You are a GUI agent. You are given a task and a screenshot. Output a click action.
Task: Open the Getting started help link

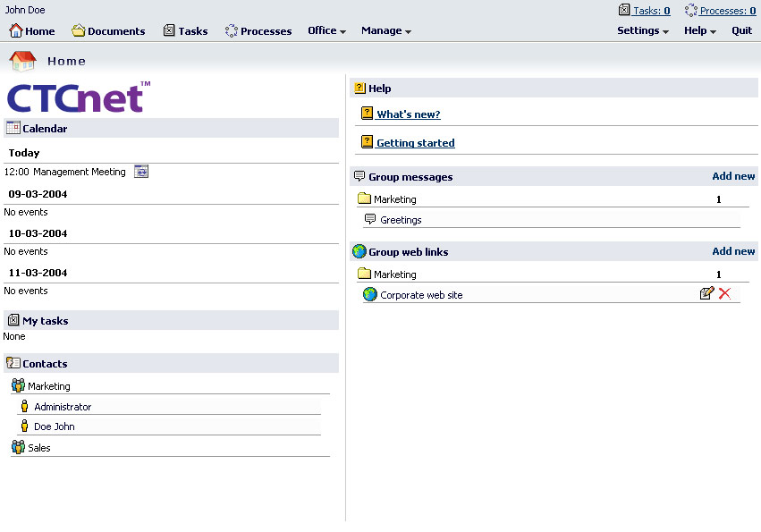[416, 143]
